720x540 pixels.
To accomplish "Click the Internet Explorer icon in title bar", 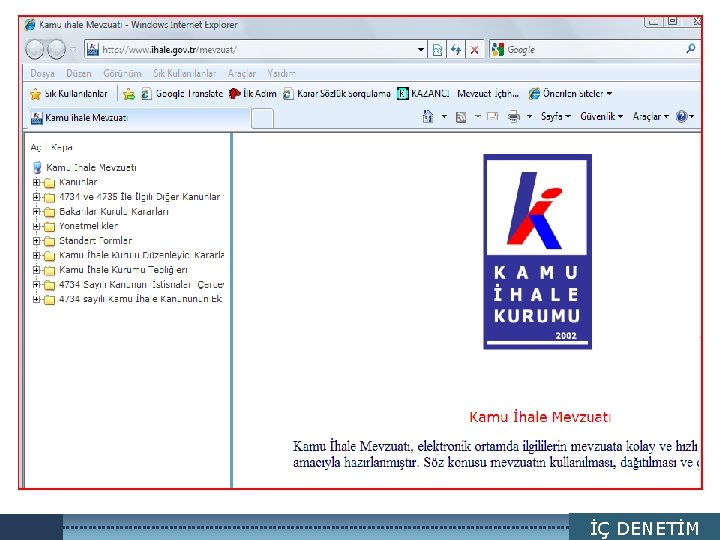I will pyautogui.click(x=30, y=25).
